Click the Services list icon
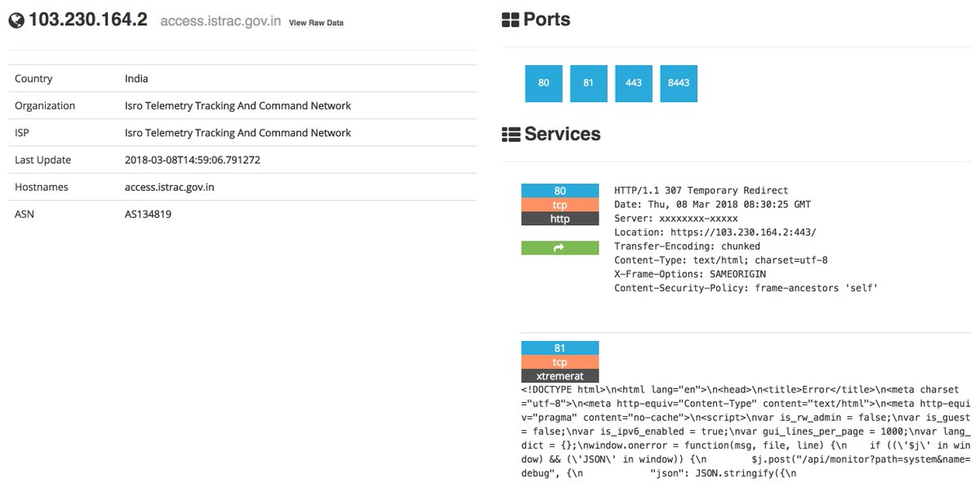 (510, 134)
